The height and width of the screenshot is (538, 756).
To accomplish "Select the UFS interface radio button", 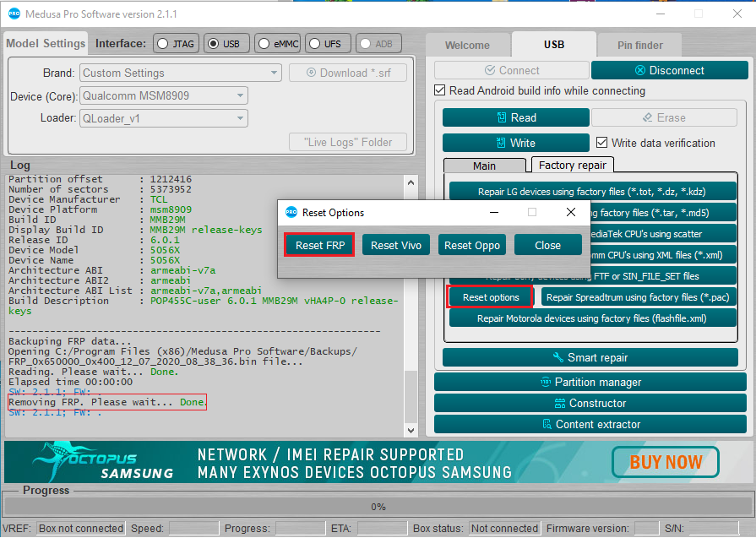I will [314, 44].
